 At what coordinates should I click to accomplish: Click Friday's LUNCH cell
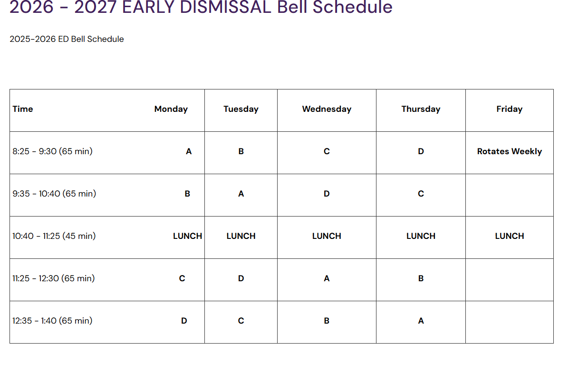tap(510, 236)
